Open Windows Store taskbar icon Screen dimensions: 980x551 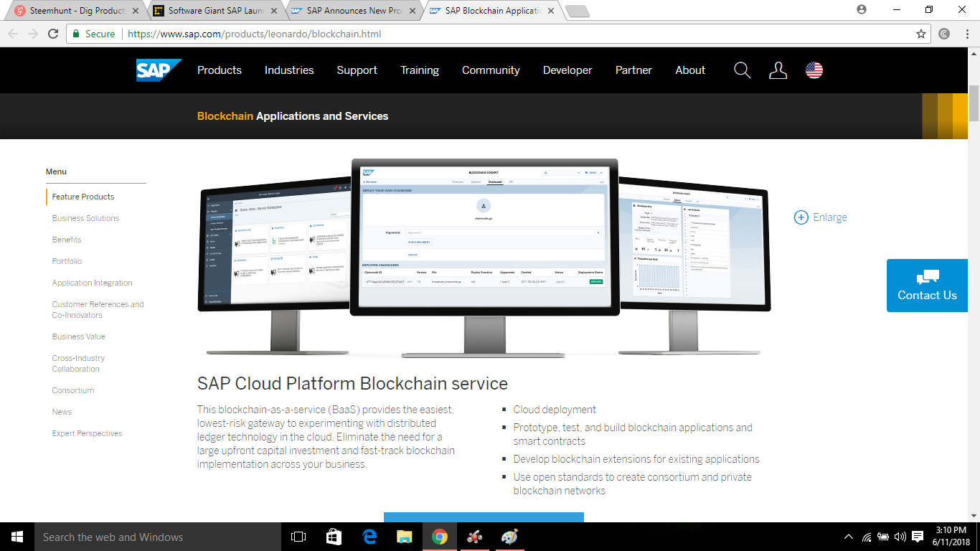tap(334, 537)
